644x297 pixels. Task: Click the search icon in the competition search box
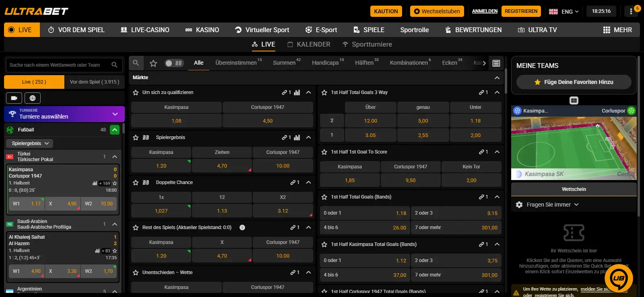(114, 65)
